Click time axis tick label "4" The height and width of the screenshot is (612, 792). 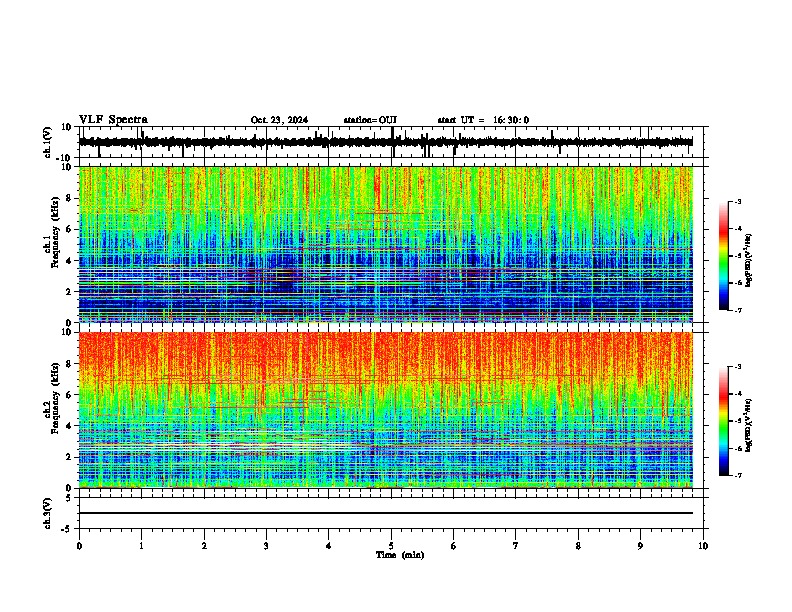(329, 546)
